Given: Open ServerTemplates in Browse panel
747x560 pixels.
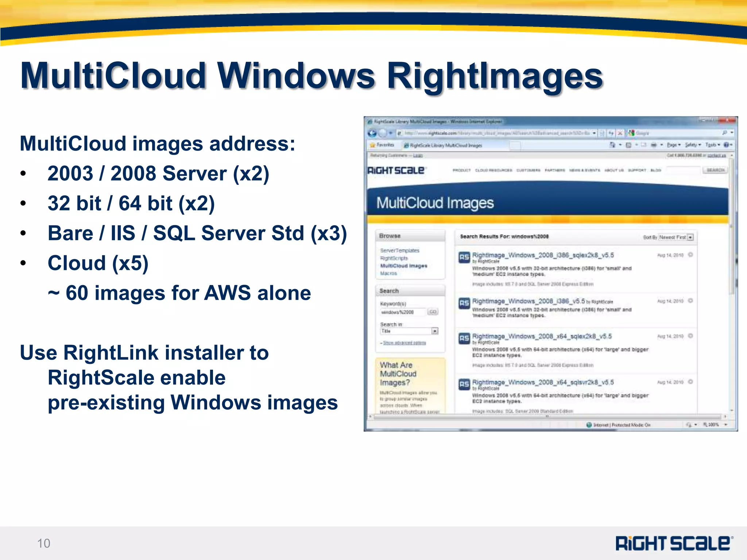Looking at the screenshot, I should click(x=400, y=250).
